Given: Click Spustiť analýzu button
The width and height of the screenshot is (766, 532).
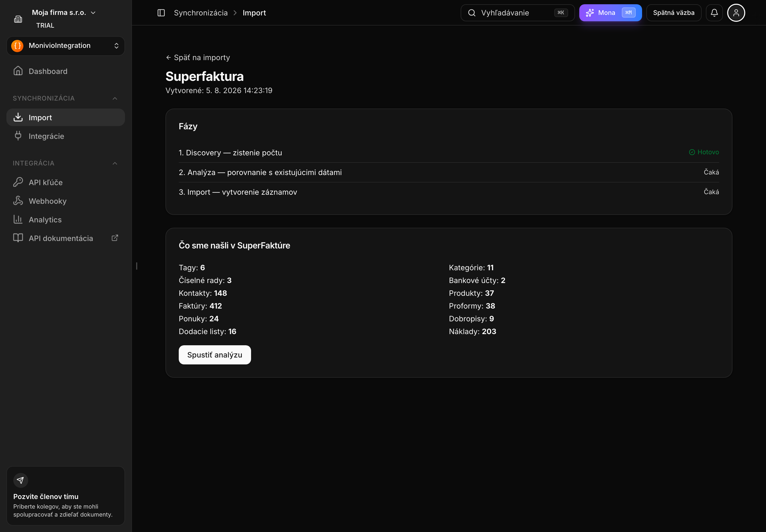Looking at the screenshot, I should point(215,355).
